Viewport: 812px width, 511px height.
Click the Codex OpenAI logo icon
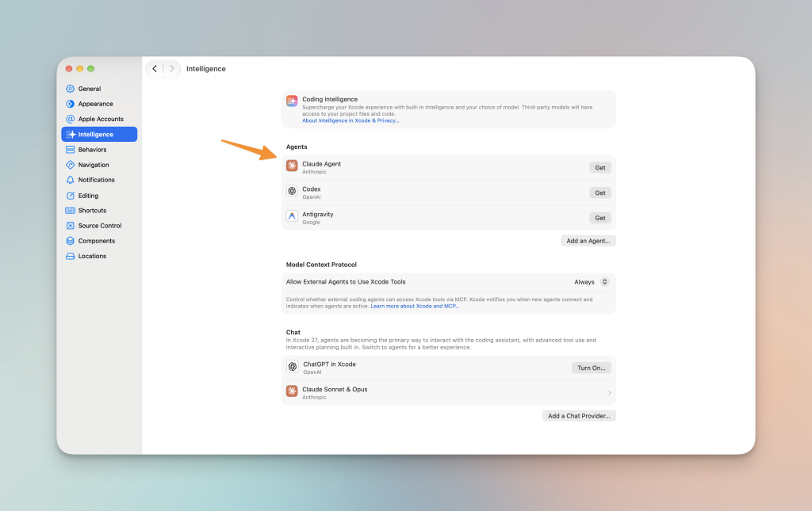(292, 191)
